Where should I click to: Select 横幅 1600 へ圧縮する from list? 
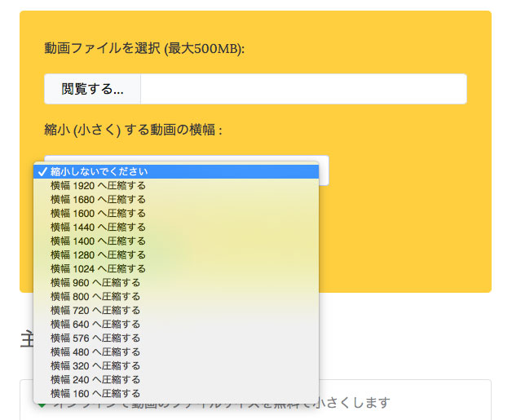pos(98,213)
